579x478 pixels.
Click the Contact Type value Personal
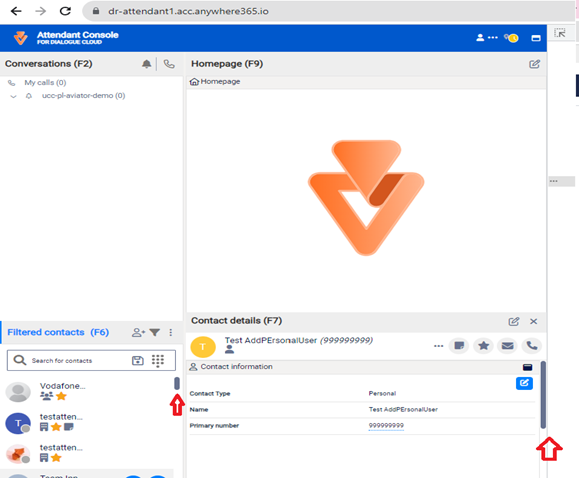[382, 393]
